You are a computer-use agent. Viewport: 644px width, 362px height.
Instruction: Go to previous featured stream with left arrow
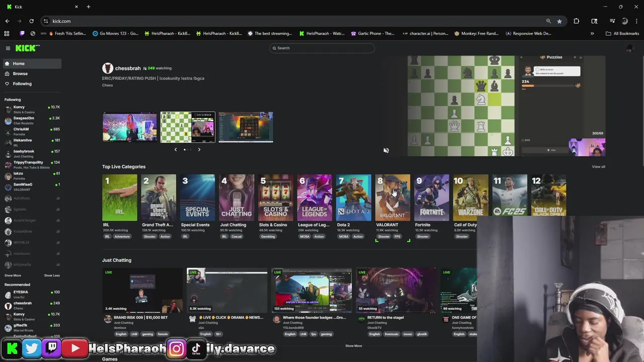pyautogui.click(x=176, y=149)
